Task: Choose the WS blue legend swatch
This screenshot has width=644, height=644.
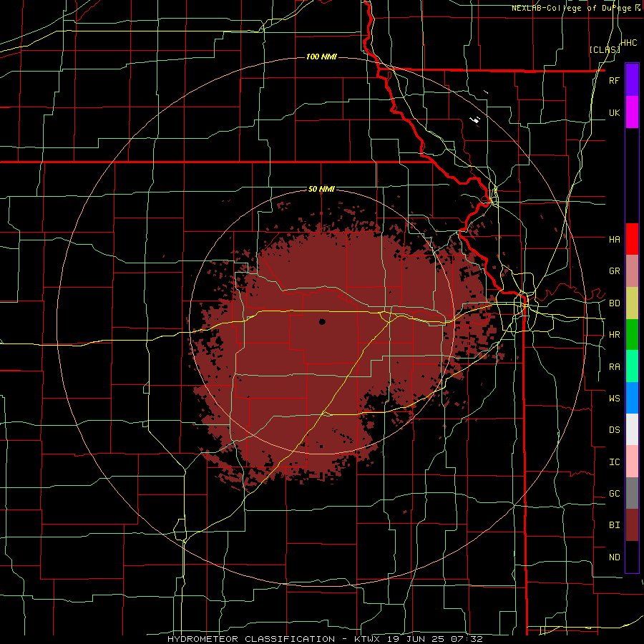Action: (632, 398)
